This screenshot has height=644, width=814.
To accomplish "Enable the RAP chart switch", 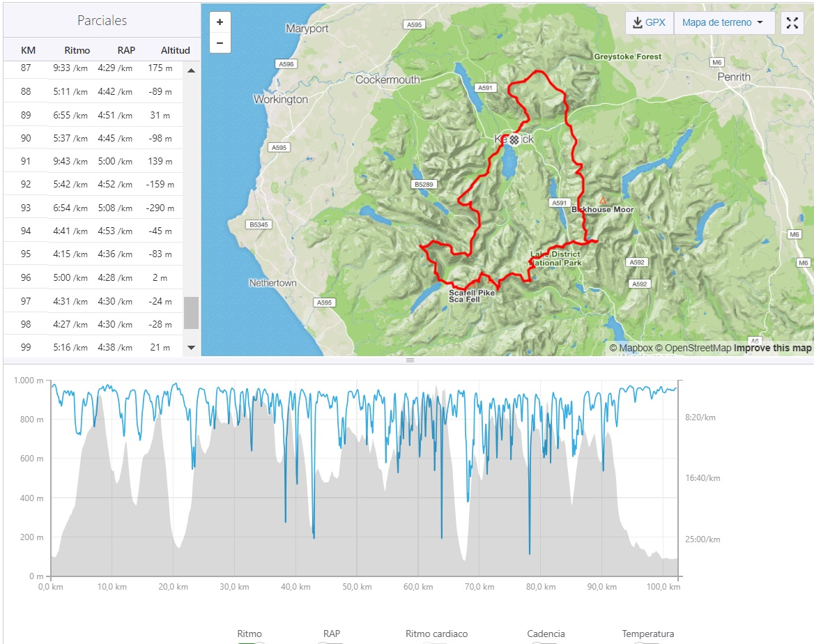I will point(331,643).
